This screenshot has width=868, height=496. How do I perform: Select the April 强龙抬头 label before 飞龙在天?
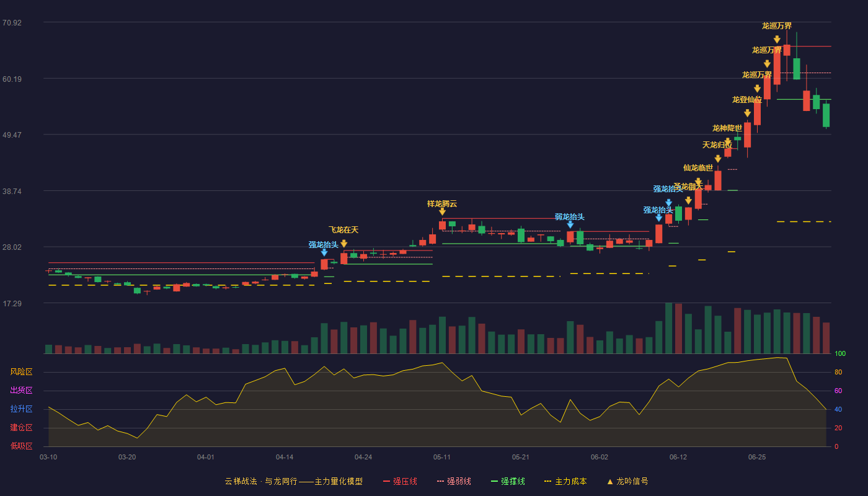tap(324, 245)
